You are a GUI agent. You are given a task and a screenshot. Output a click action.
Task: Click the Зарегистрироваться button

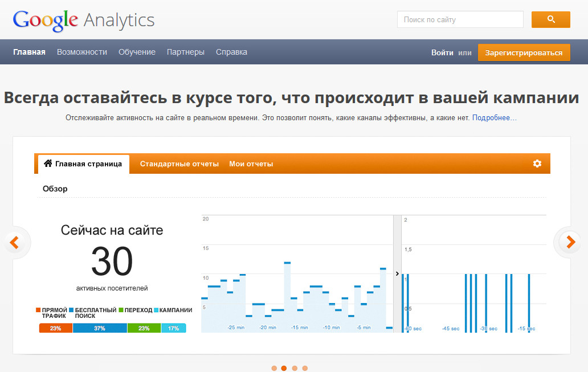coord(524,52)
